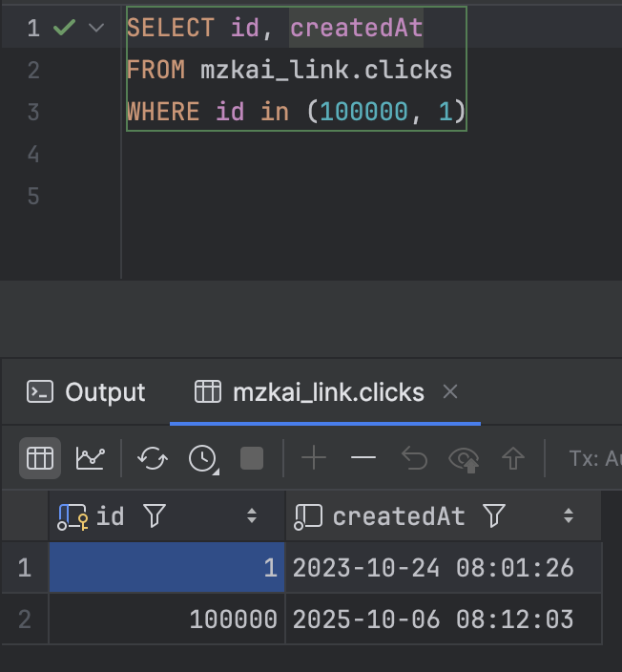Switch to the Output tab
622x672 pixels.
(87, 392)
